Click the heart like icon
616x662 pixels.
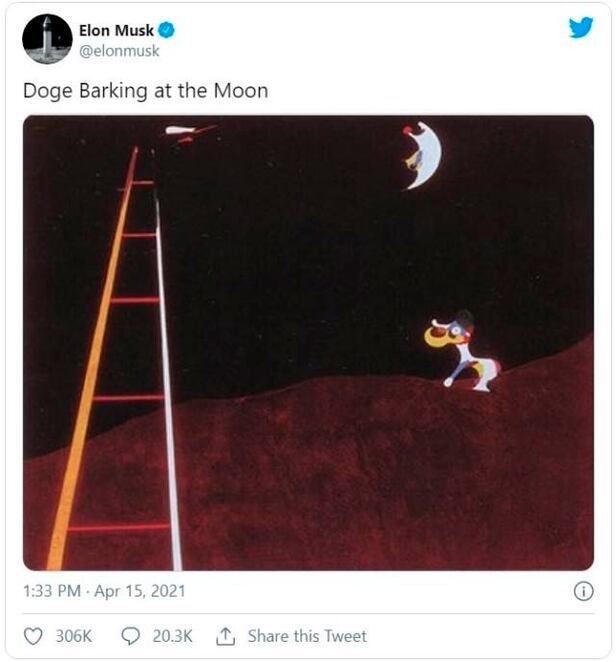(x=33, y=636)
